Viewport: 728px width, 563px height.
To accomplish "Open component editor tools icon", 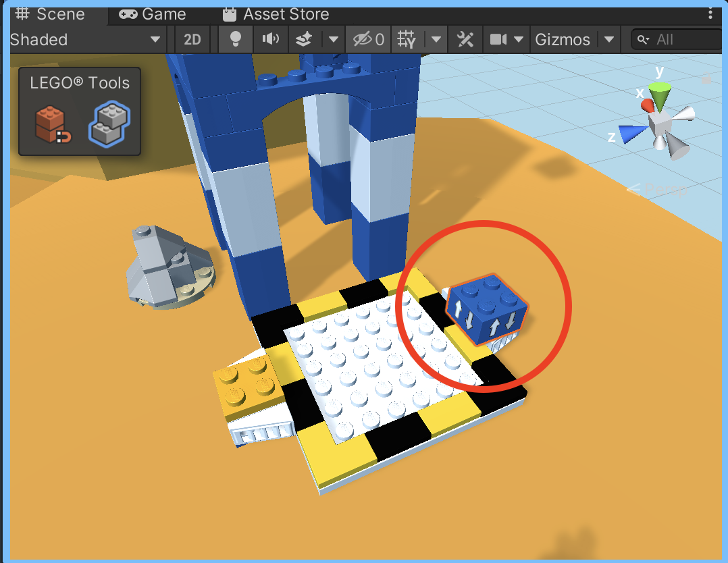I will [465, 40].
